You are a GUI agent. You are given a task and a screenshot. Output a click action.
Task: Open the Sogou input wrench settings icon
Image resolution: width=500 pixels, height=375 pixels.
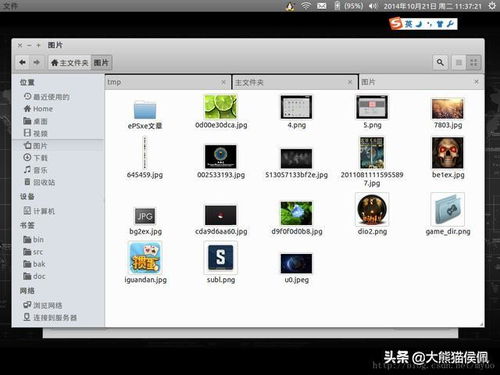click(450, 24)
